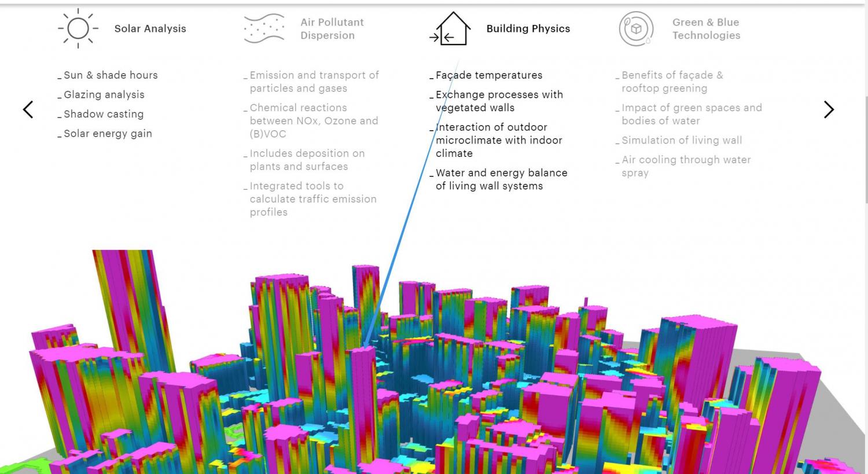
Task: Advance carousel with right arrow
Action: 829,109
